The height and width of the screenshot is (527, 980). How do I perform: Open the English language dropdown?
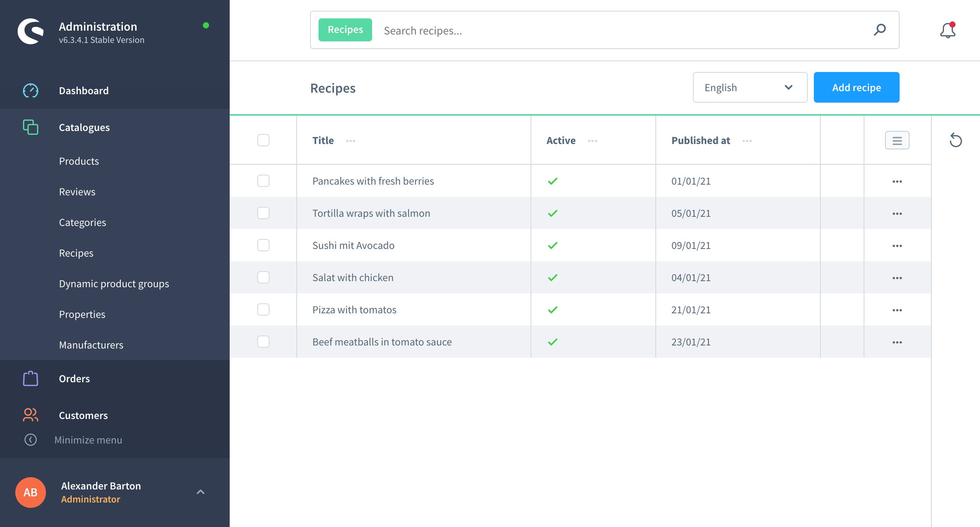point(750,88)
